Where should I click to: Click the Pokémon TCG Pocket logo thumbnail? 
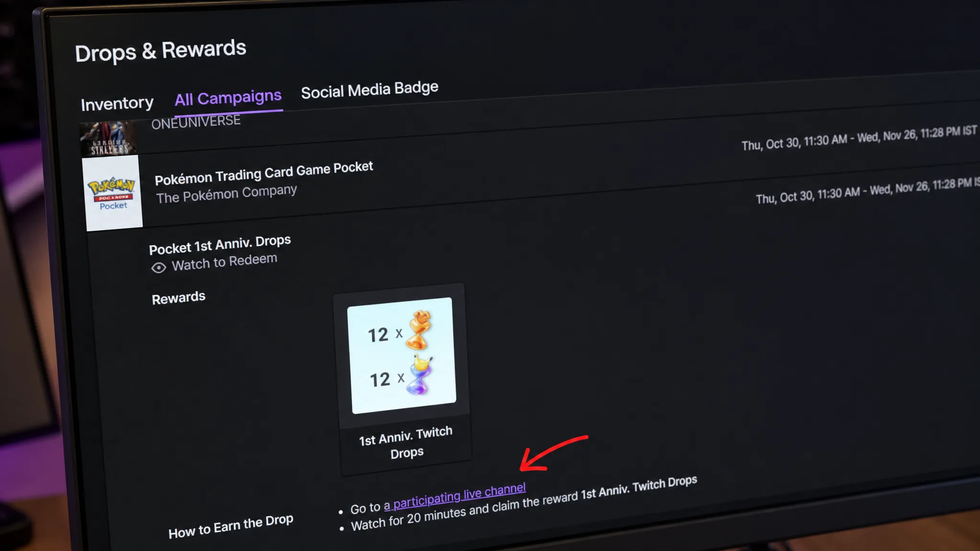pyautogui.click(x=112, y=193)
